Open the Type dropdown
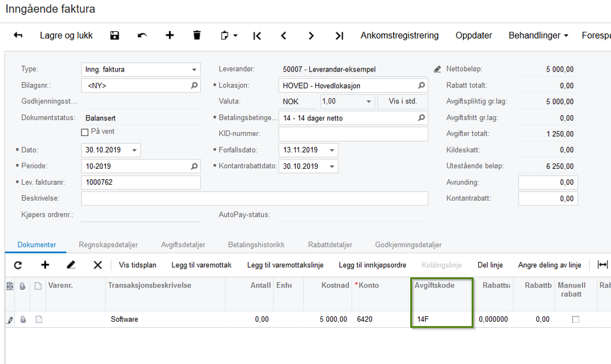611x364 pixels. pos(194,70)
